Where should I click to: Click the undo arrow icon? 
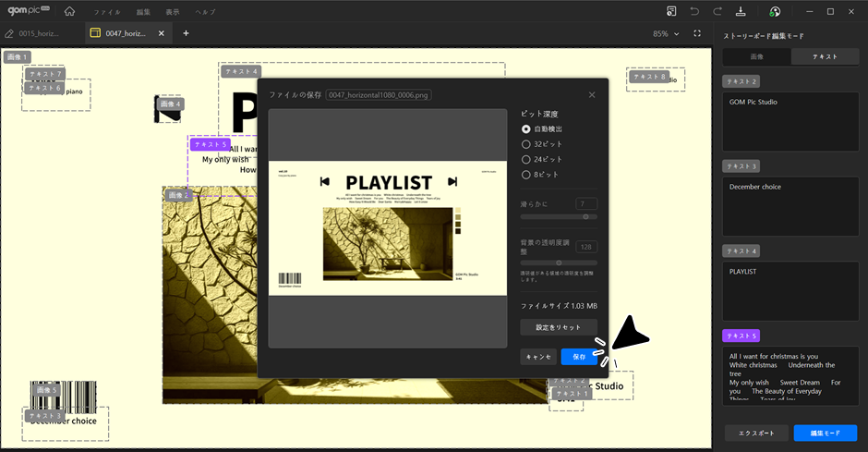694,11
